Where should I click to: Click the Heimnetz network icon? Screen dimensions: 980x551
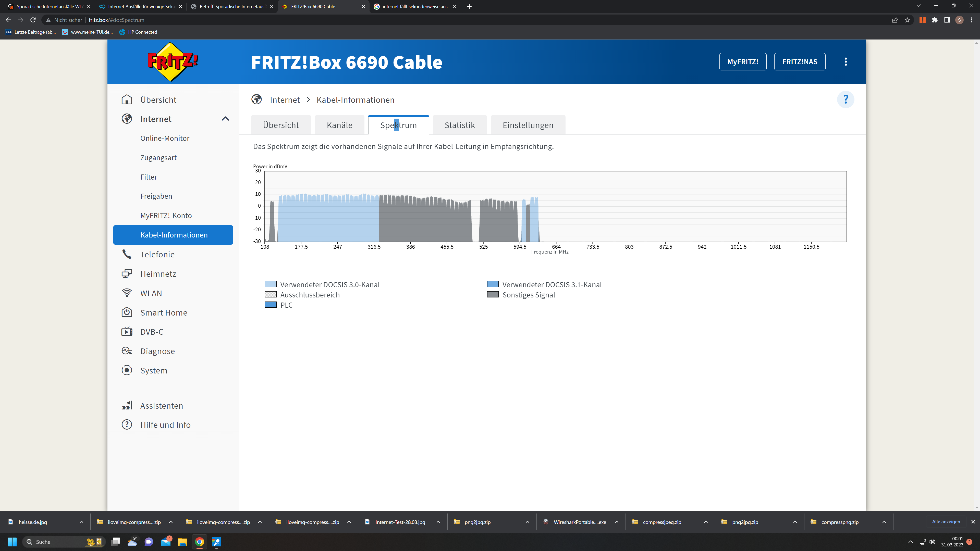click(x=127, y=274)
